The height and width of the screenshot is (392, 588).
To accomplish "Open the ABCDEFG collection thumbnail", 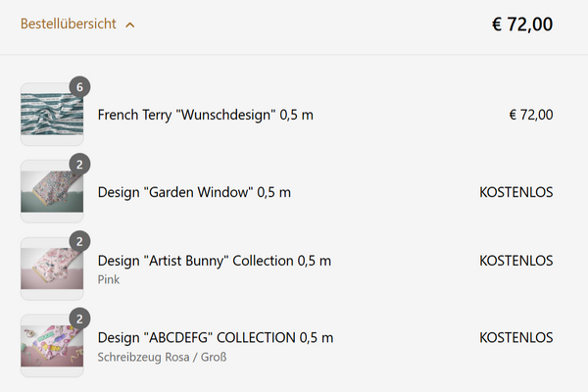I will tap(52, 346).
